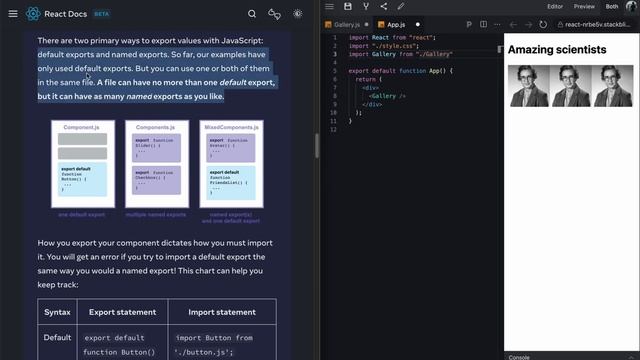
Task: Click the pencil edit icon in toolbar
Action: [x=401, y=6]
